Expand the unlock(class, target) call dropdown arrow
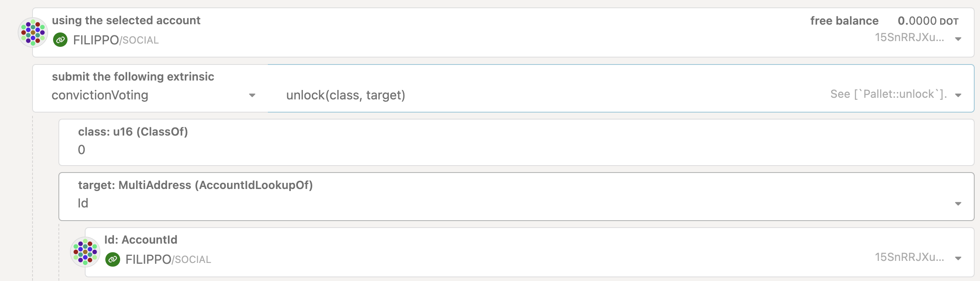The image size is (980, 281). pyautogui.click(x=958, y=95)
